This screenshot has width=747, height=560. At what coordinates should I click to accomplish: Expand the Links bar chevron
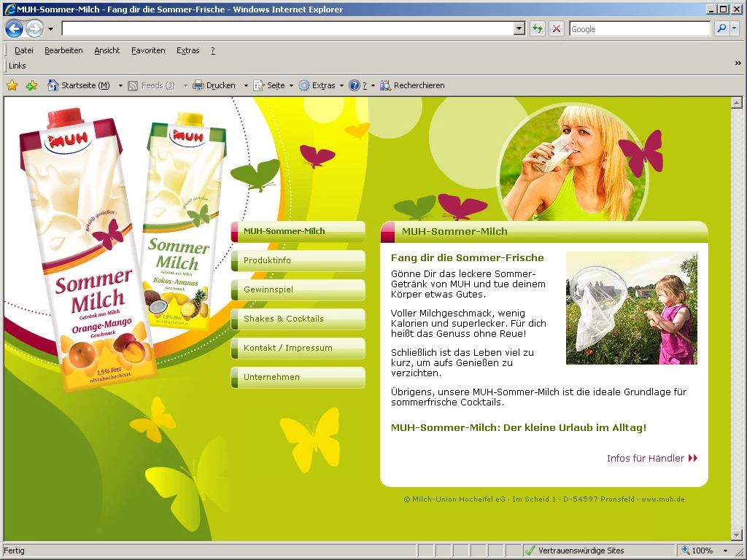click(x=738, y=64)
